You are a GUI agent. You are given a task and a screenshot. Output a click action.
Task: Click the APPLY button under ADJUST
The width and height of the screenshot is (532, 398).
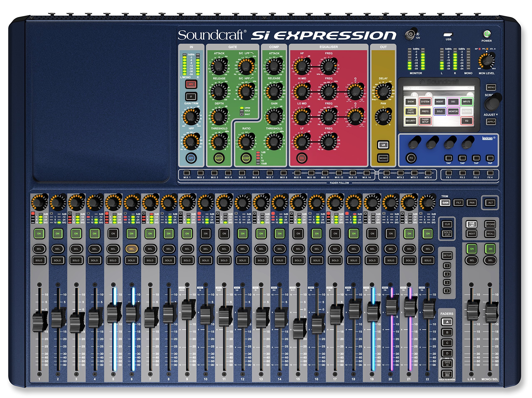[x=491, y=122]
